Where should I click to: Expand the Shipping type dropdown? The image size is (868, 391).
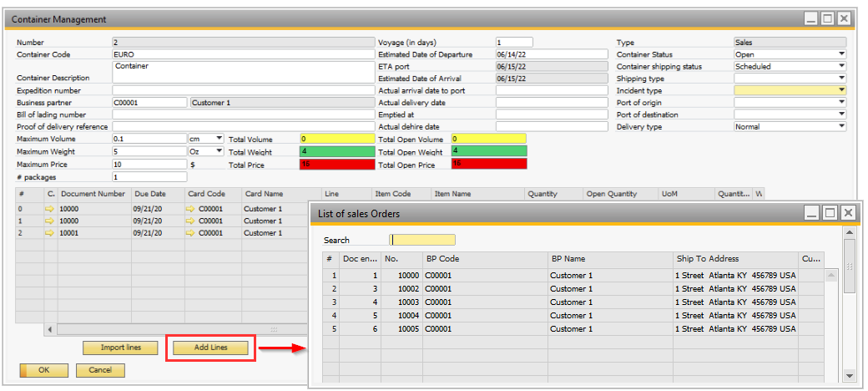(x=842, y=79)
